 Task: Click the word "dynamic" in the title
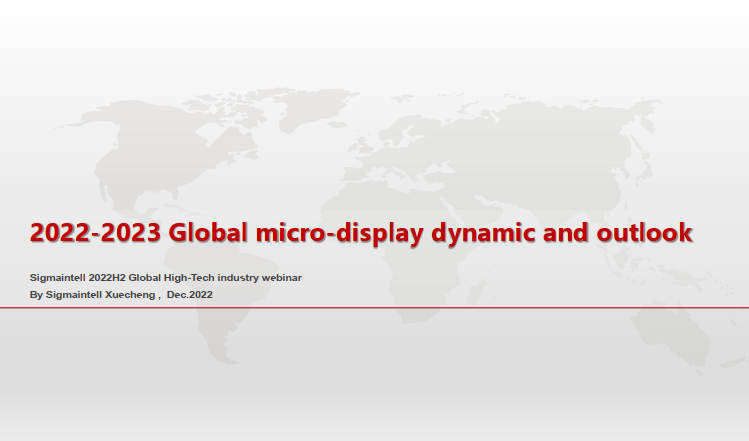click(481, 233)
